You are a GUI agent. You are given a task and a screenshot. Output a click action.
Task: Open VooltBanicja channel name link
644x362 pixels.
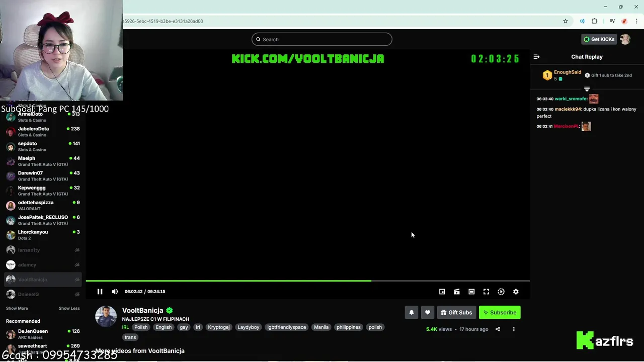(142, 310)
